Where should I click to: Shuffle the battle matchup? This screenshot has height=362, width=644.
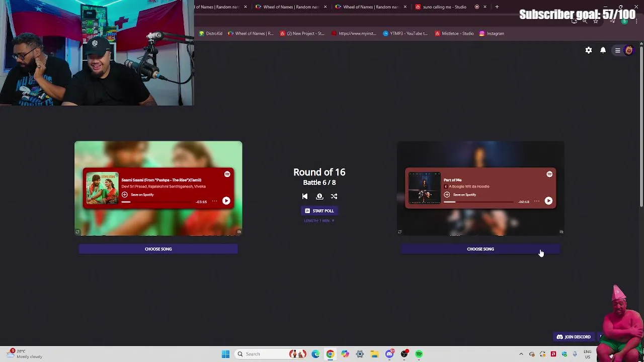(334, 197)
